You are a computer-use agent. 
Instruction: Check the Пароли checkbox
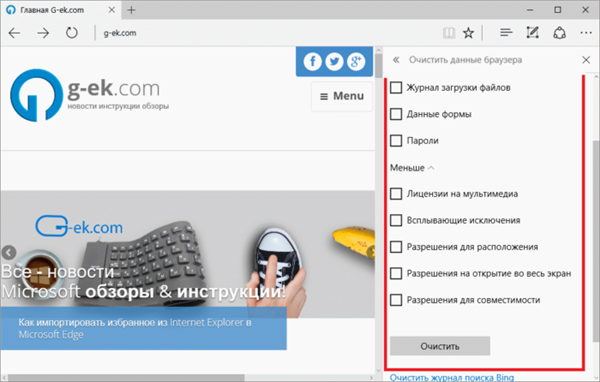(396, 141)
